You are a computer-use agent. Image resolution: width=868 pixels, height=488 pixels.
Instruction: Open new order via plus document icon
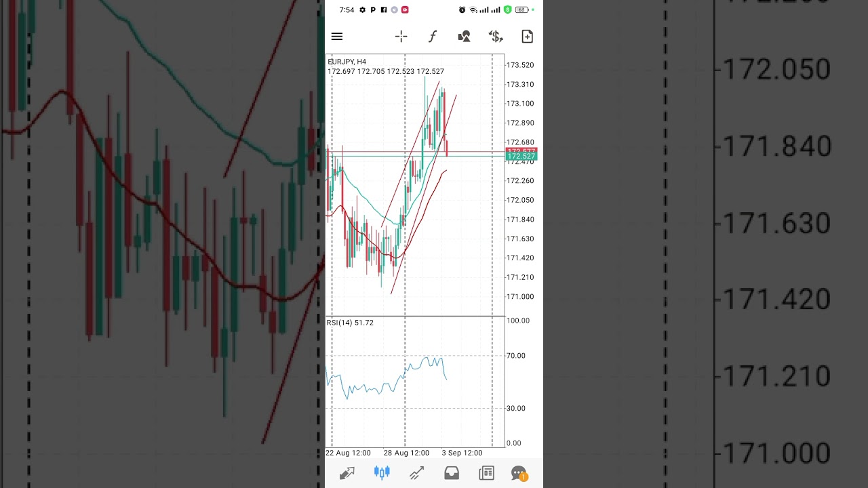527,37
